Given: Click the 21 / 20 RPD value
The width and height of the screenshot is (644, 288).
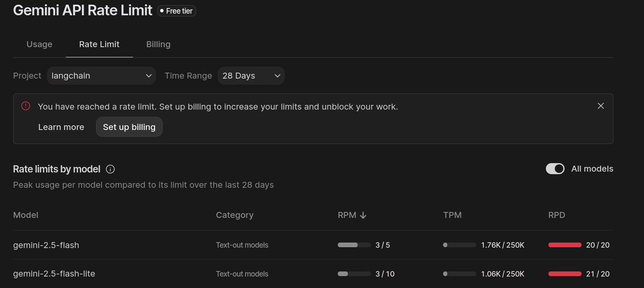Looking at the screenshot, I should tap(598, 274).
